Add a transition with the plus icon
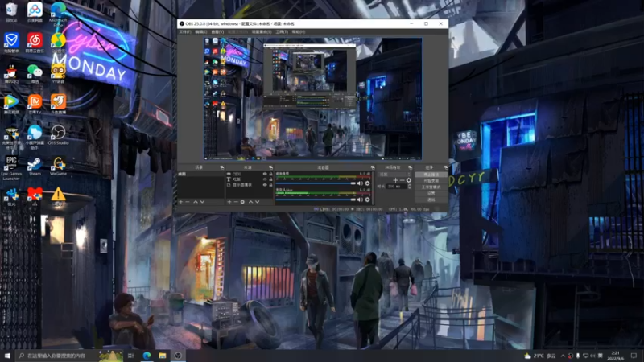Image resolution: width=644 pixels, height=362 pixels. [395, 180]
